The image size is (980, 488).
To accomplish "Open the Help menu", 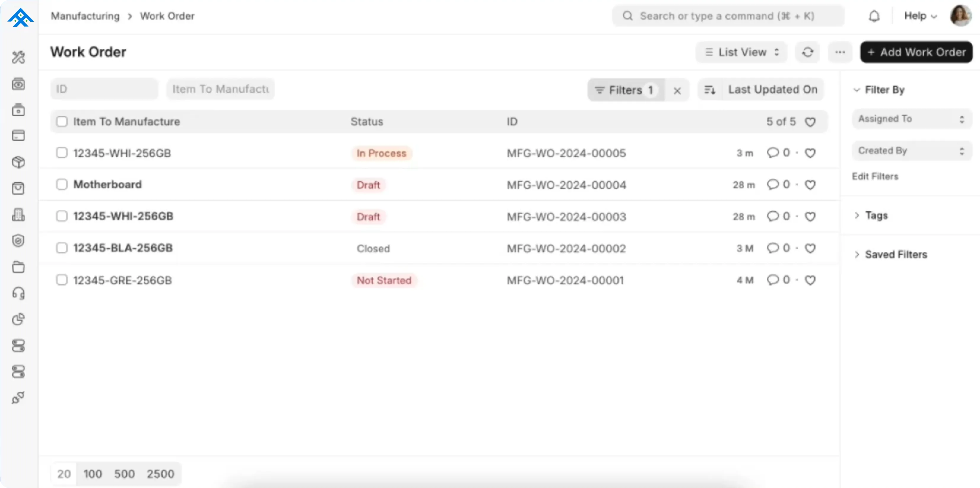I will click(x=920, y=16).
